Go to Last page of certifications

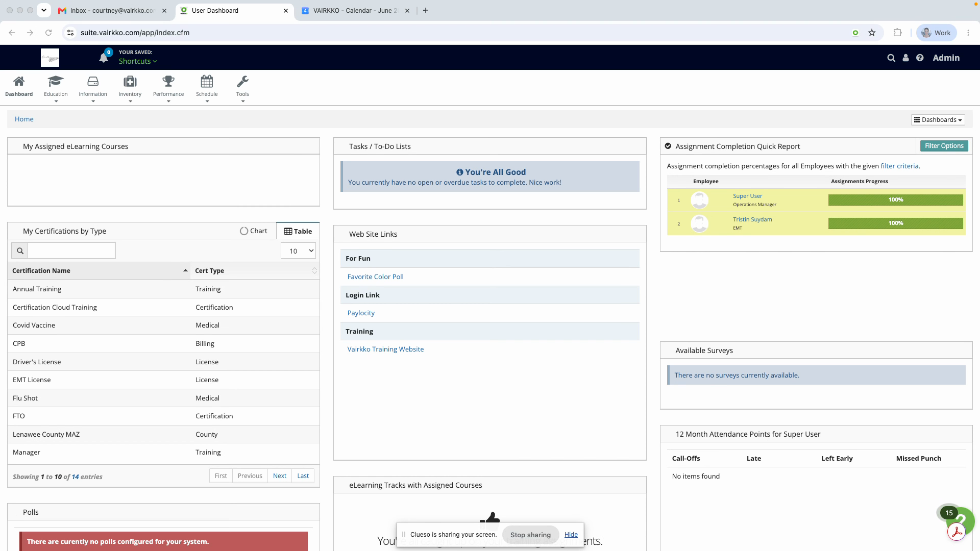[x=303, y=475]
